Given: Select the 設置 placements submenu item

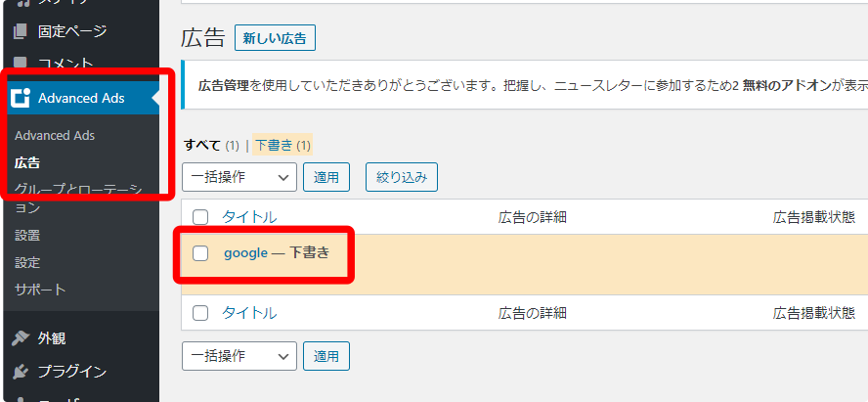Looking at the screenshot, I should tap(27, 236).
